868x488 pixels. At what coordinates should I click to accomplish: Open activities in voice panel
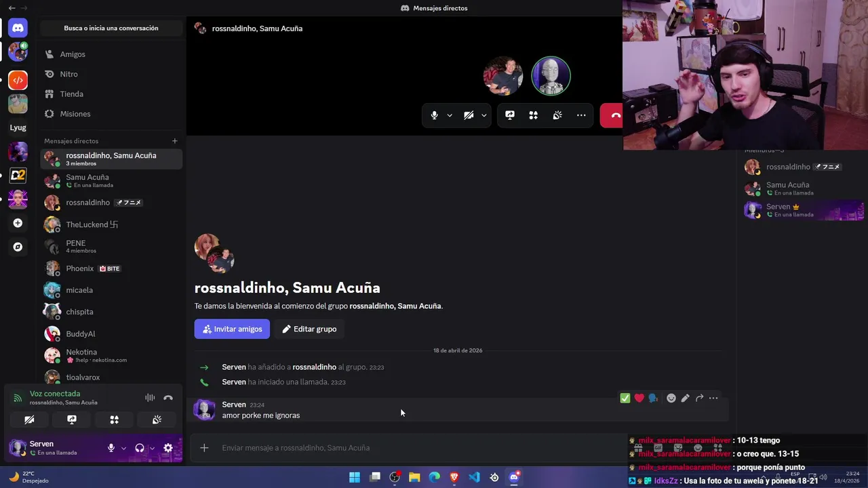[115, 420]
